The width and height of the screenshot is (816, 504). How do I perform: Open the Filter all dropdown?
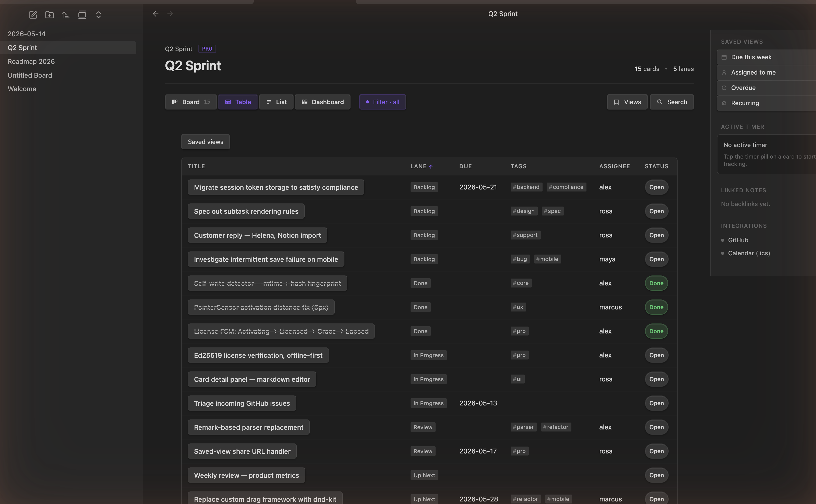pyautogui.click(x=382, y=102)
